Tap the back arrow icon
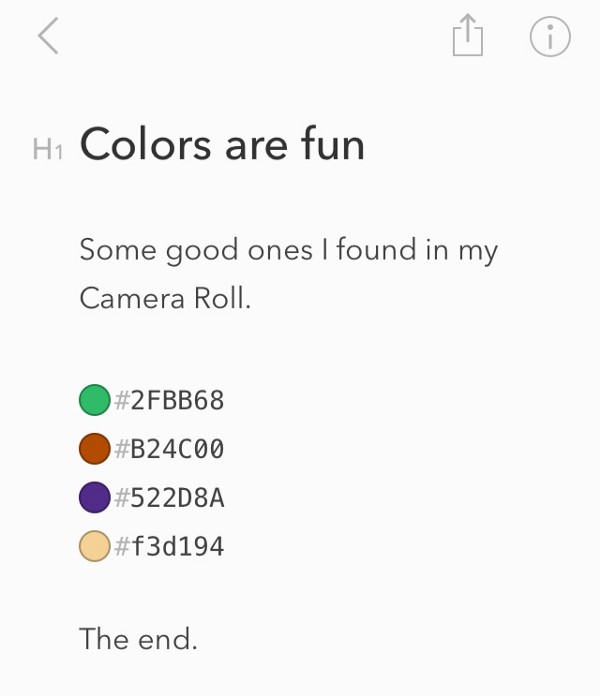This screenshot has width=600, height=696. point(47,37)
